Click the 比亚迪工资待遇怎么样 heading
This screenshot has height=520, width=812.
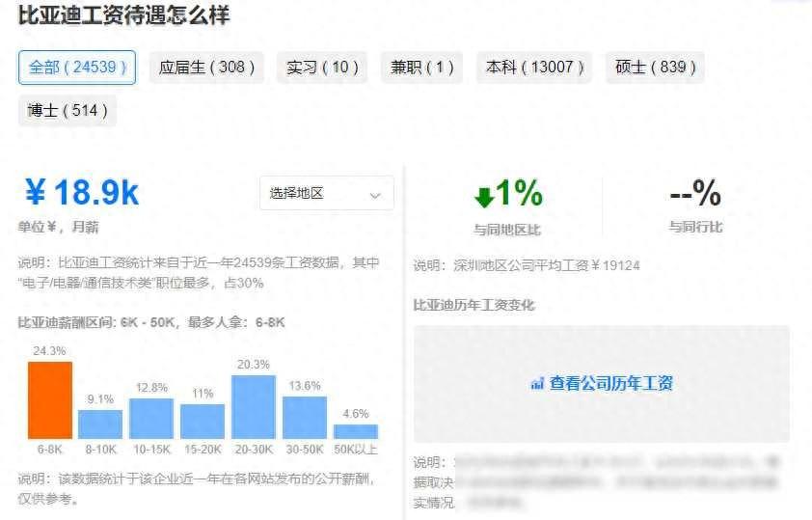coord(123,14)
